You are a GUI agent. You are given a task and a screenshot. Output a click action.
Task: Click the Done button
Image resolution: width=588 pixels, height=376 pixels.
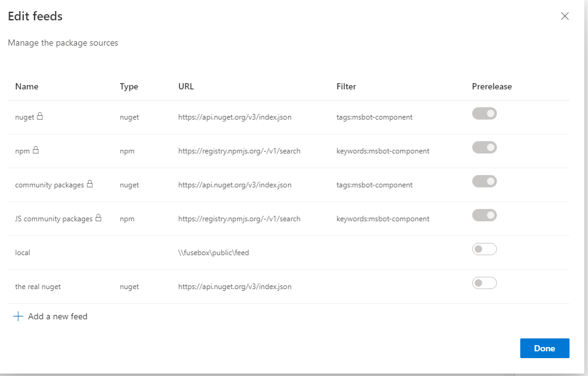point(544,348)
